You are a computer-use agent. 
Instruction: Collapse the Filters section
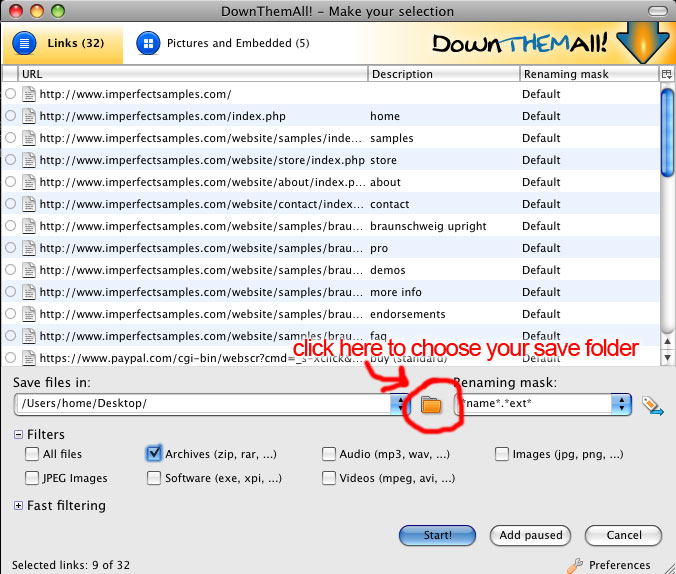point(18,434)
